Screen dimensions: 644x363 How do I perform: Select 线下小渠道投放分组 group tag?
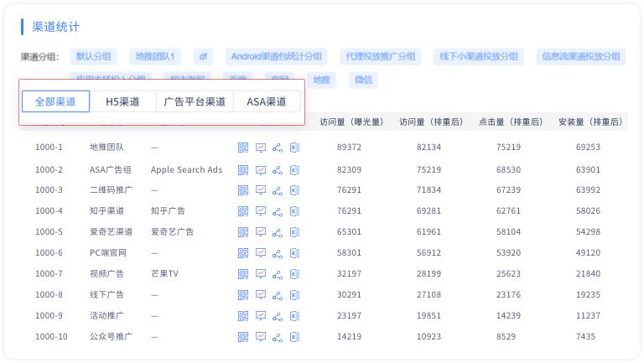point(479,56)
